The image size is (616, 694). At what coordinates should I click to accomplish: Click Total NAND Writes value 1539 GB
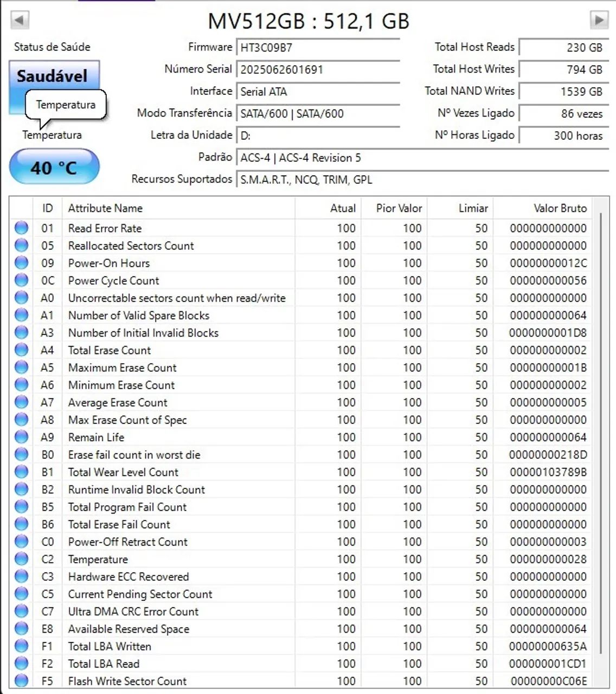pos(564,92)
